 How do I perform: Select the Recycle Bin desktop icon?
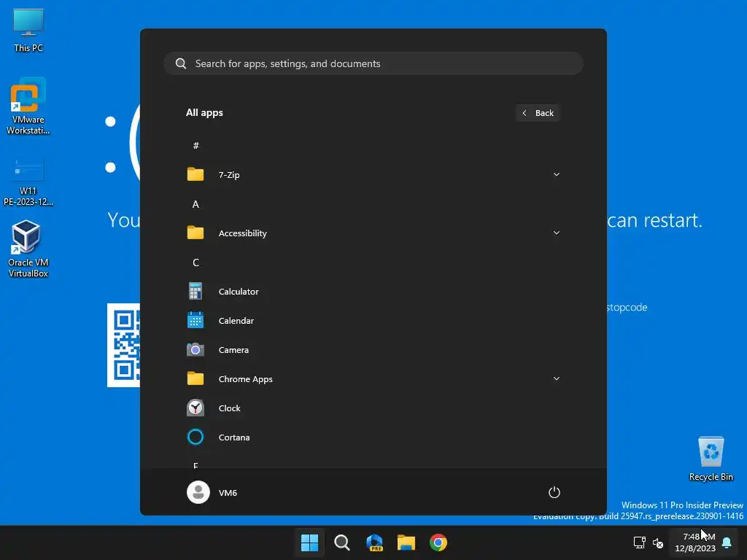pyautogui.click(x=711, y=459)
